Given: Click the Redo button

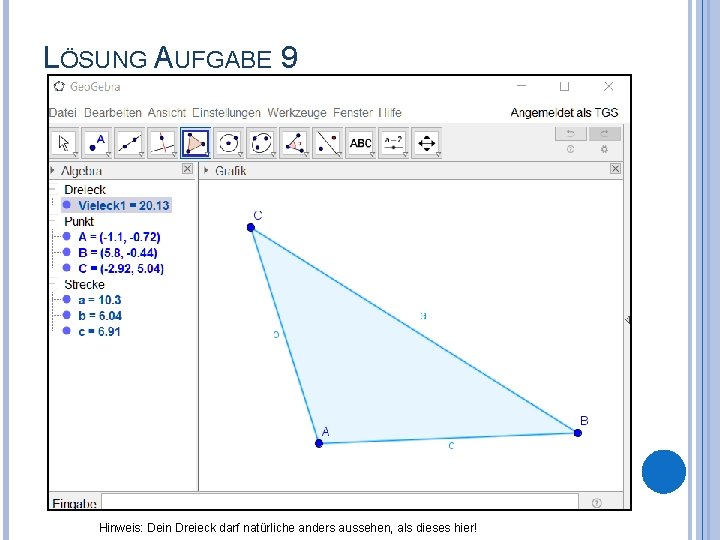Looking at the screenshot, I should 604,134.
